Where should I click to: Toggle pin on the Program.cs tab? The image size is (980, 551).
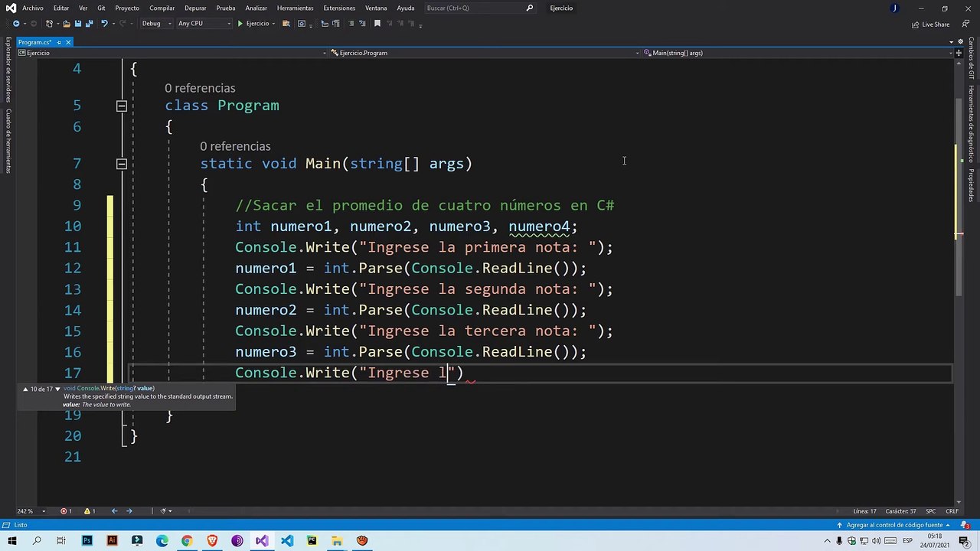(x=59, y=42)
